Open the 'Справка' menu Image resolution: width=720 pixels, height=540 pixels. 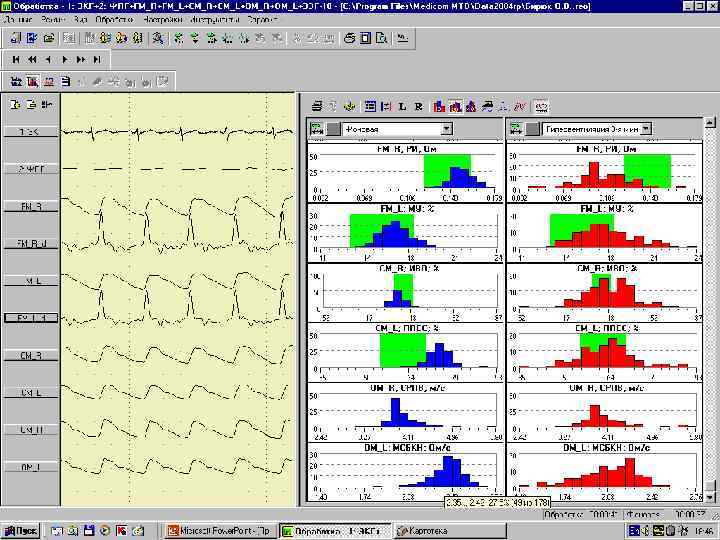click(262, 20)
